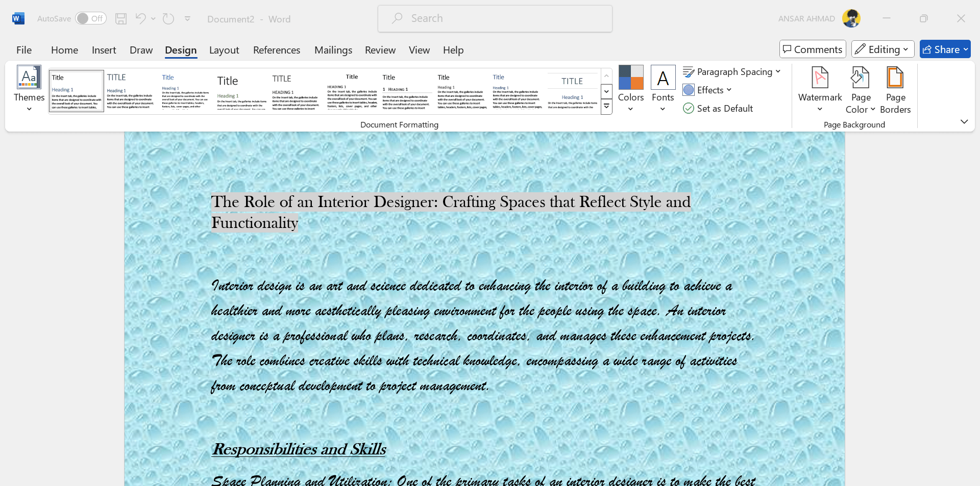This screenshot has width=980, height=486.
Task: Open the Watermark menu
Action: pos(820,90)
